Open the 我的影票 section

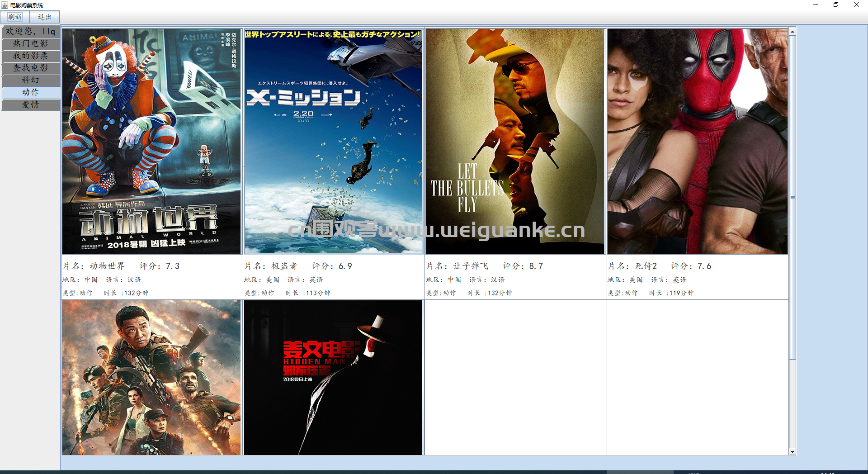click(31, 56)
